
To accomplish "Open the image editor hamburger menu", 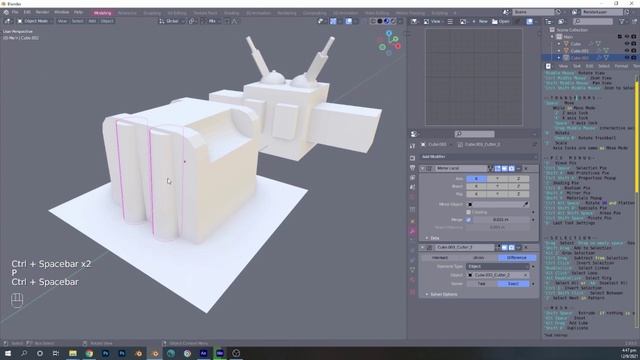I will (x=450, y=21).
